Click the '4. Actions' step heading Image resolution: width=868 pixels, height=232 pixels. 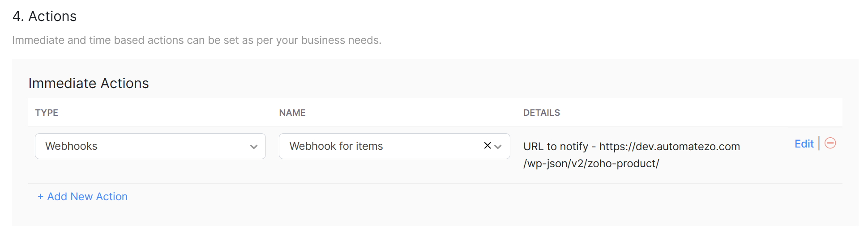45,17
